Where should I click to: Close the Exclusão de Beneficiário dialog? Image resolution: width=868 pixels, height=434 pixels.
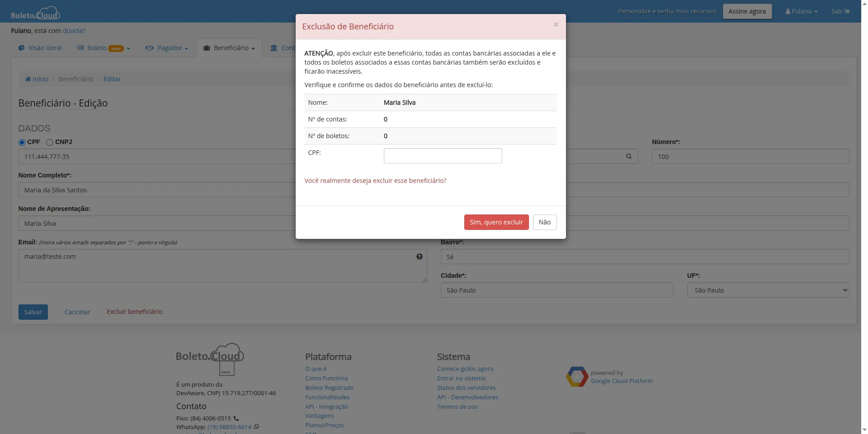point(556,25)
